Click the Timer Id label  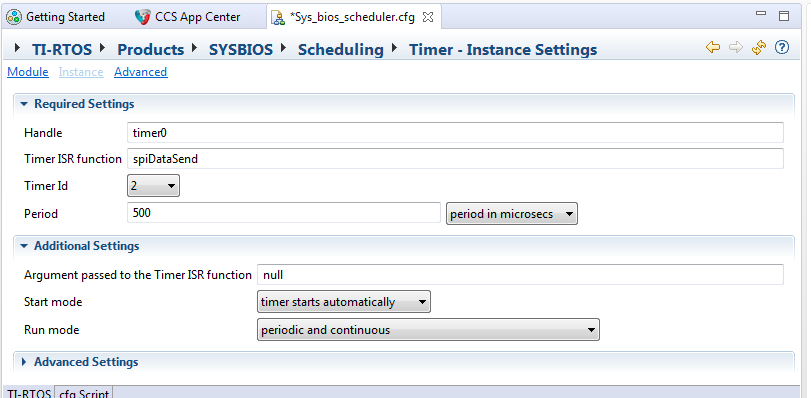pyautogui.click(x=46, y=186)
